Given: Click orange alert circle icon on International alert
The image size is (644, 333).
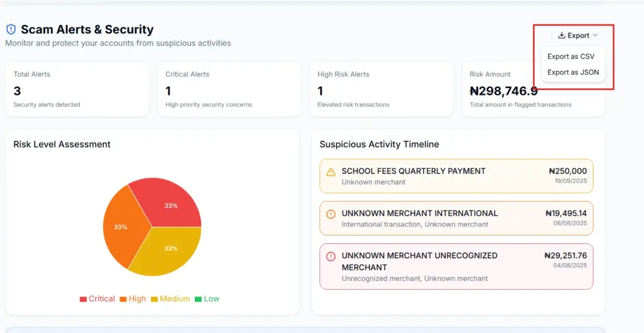Looking at the screenshot, I should point(331,214).
